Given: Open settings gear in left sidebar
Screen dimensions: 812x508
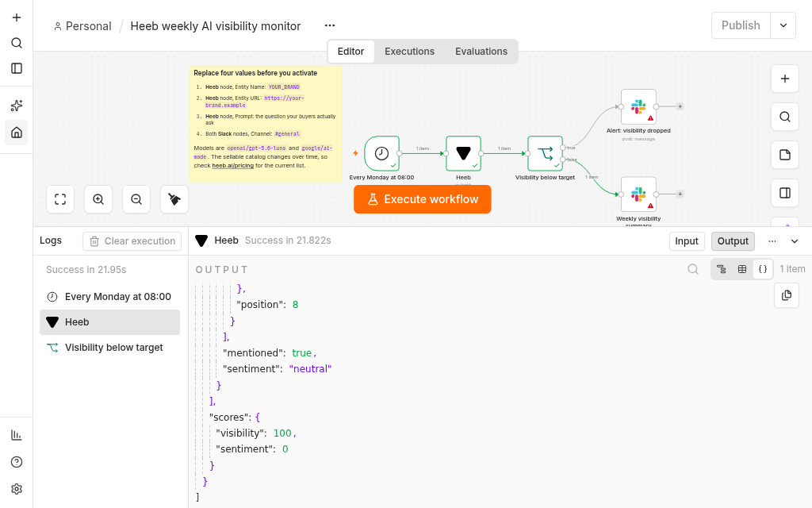Looking at the screenshot, I should [x=17, y=489].
